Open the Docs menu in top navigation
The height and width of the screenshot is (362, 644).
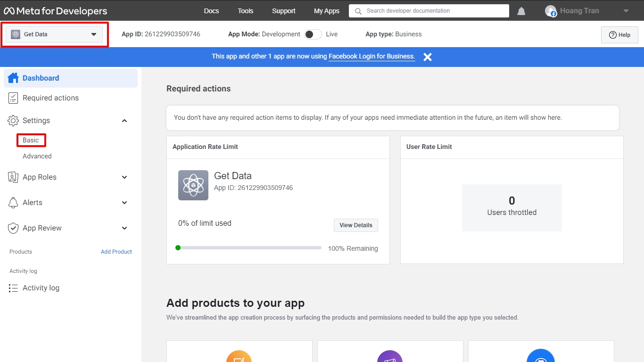[211, 11]
